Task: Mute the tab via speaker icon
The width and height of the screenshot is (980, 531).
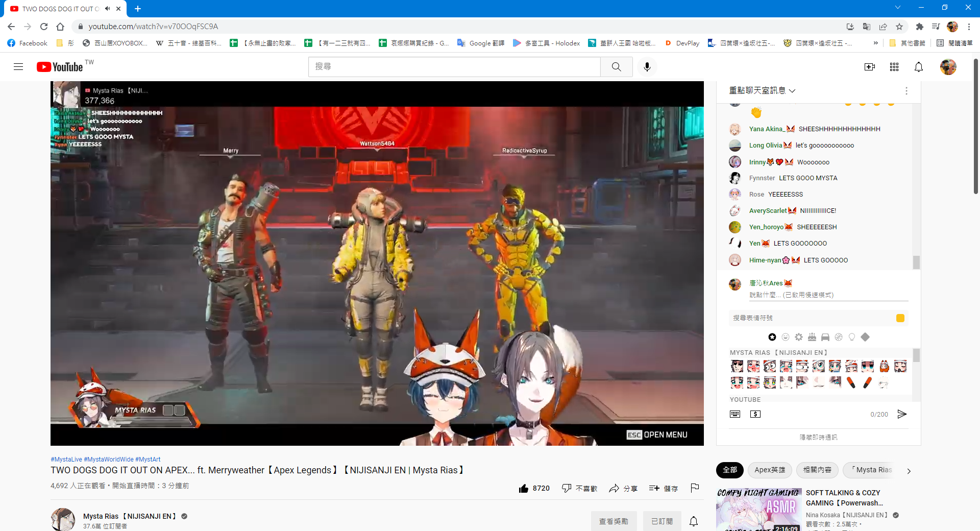Action: click(107, 9)
